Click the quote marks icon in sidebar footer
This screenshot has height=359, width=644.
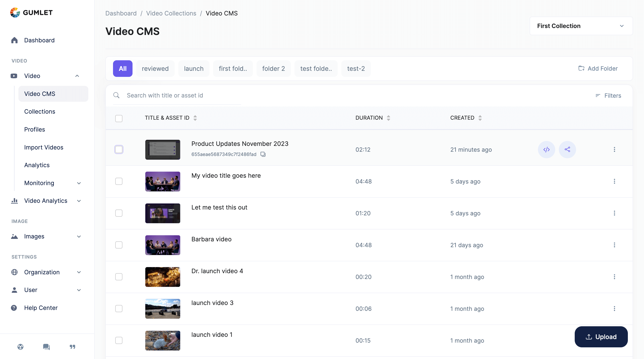pyautogui.click(x=72, y=346)
